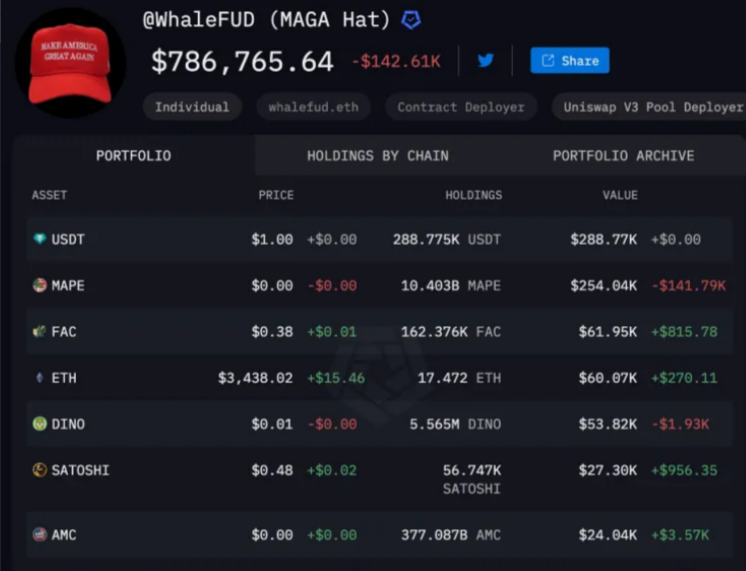The width and height of the screenshot is (746, 571).
Task: Click the AMC token icon
Action: pos(39,535)
